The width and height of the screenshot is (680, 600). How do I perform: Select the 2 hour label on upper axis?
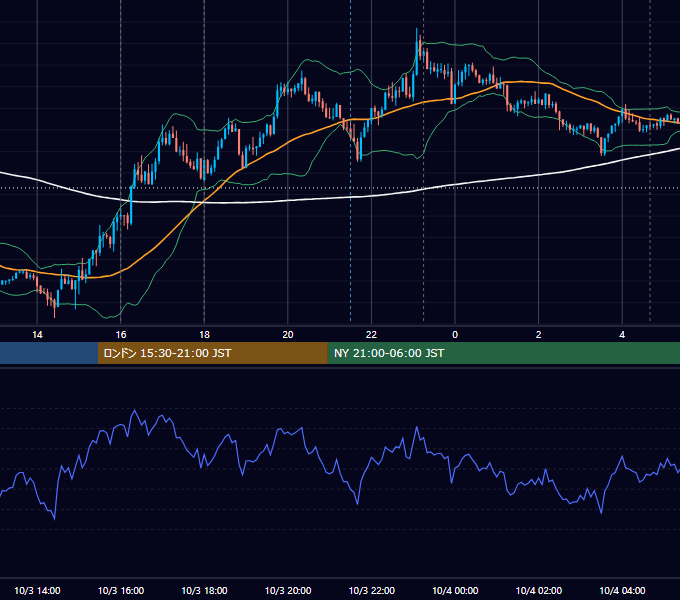click(539, 335)
